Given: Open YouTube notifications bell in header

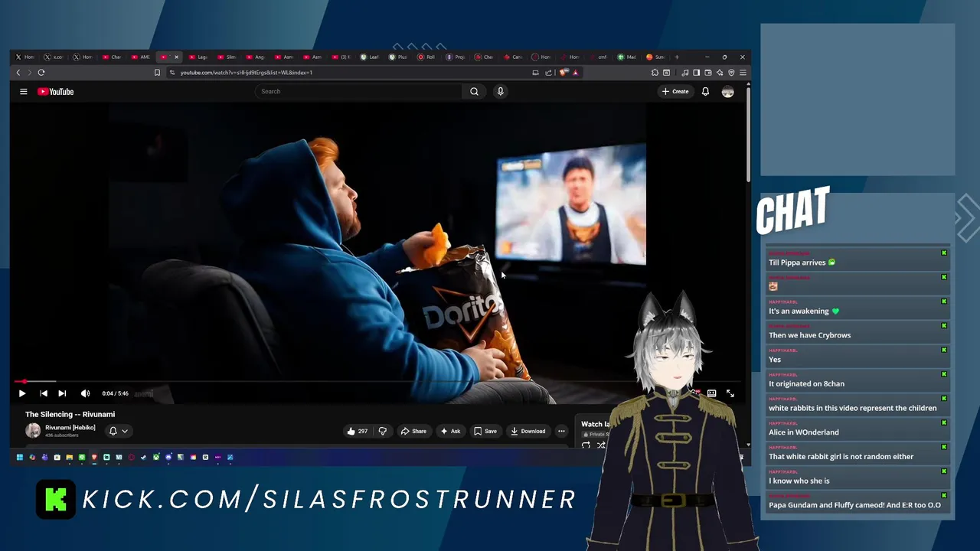Looking at the screenshot, I should coord(705,91).
